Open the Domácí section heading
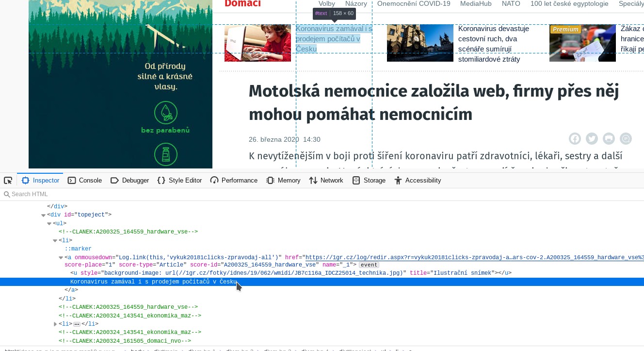The height and width of the screenshot is (351, 644). click(x=242, y=4)
